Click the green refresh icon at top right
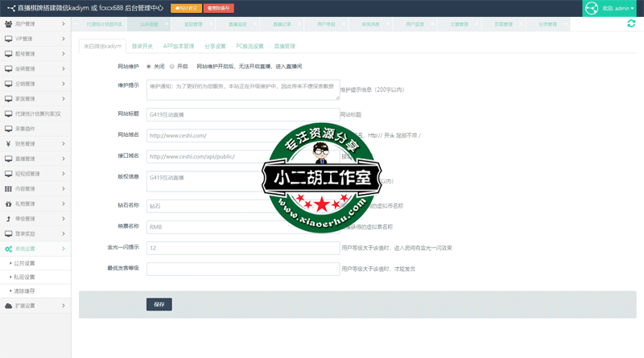The image size is (644, 358). tap(630, 23)
